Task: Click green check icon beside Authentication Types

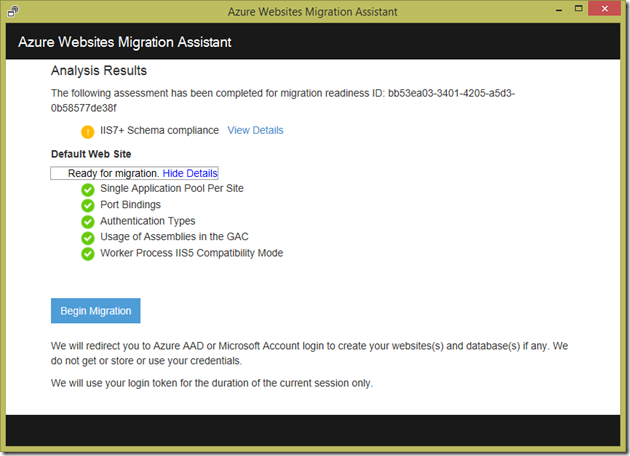Action: (88, 222)
